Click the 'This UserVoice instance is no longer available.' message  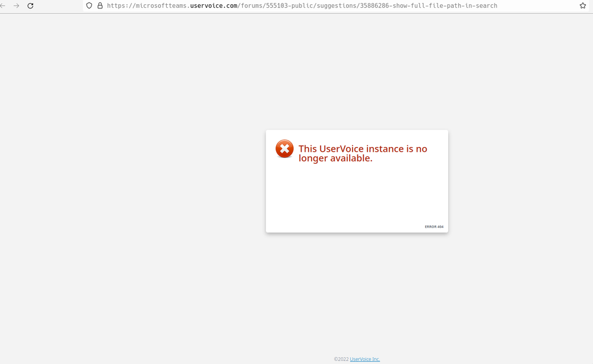(363, 154)
